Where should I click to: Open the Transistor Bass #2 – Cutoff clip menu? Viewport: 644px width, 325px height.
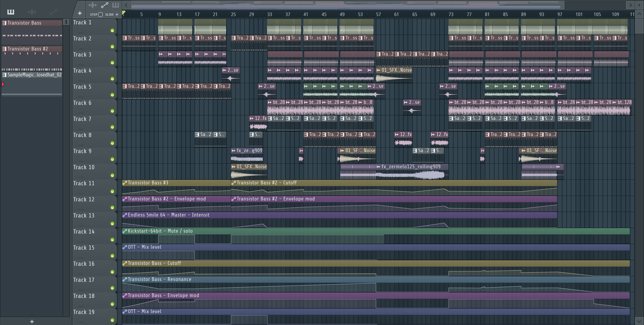click(x=233, y=183)
